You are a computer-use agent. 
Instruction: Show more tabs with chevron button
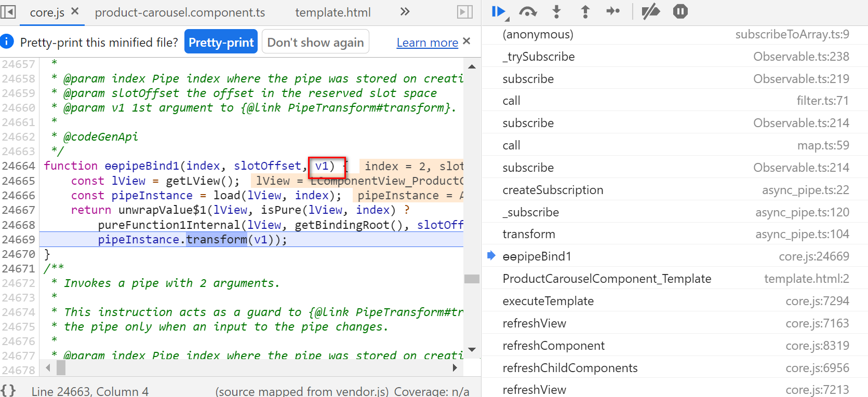(405, 11)
